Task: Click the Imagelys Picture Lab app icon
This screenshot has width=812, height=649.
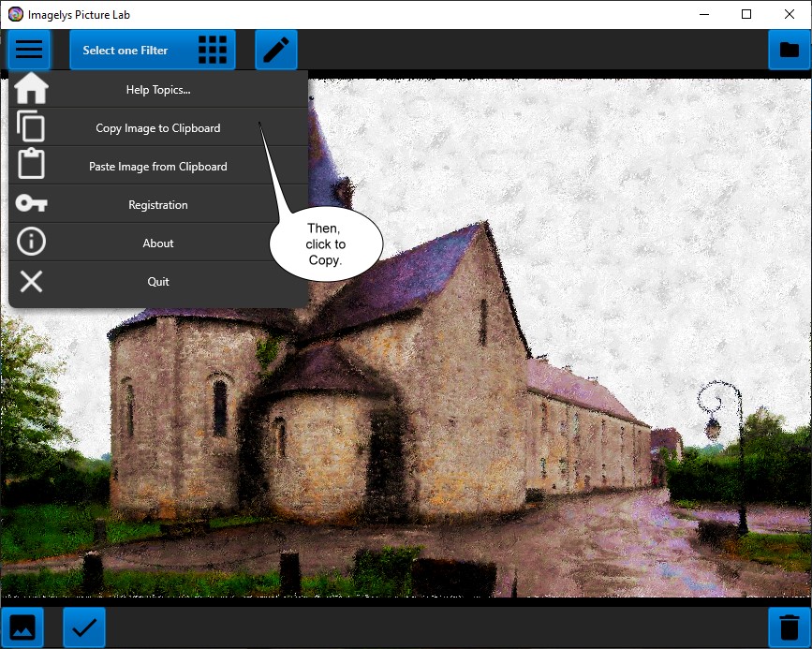Action: pos(16,14)
